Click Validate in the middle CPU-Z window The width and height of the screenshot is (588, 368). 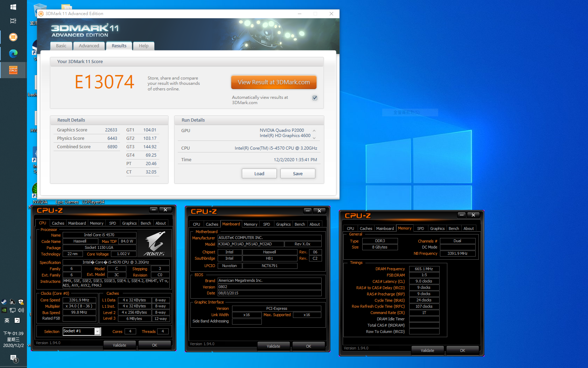(x=273, y=346)
